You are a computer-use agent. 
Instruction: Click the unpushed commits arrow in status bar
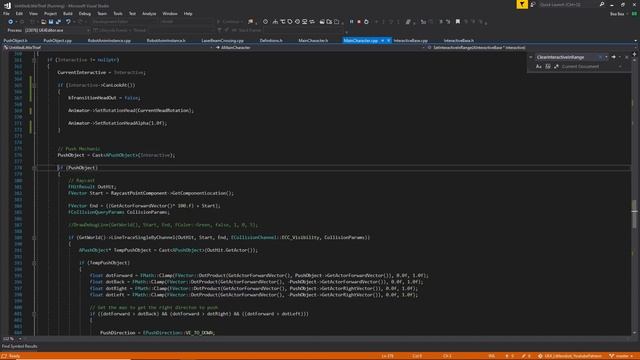[509, 356]
